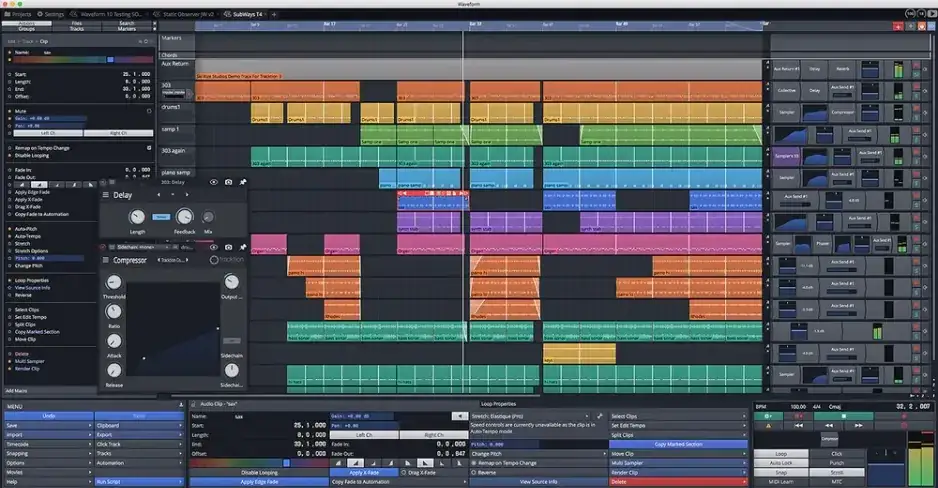Click the Undo button
Screen dimensions: 938x488
(x=47, y=415)
